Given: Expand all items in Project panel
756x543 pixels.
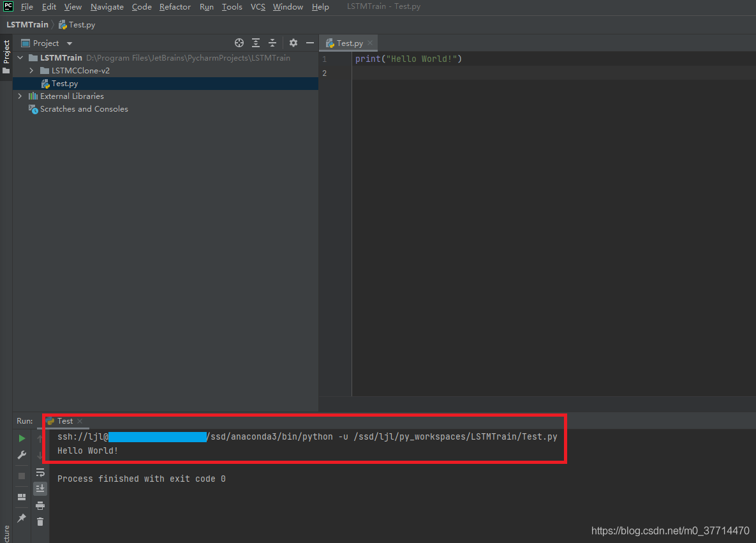Looking at the screenshot, I should pos(256,43).
